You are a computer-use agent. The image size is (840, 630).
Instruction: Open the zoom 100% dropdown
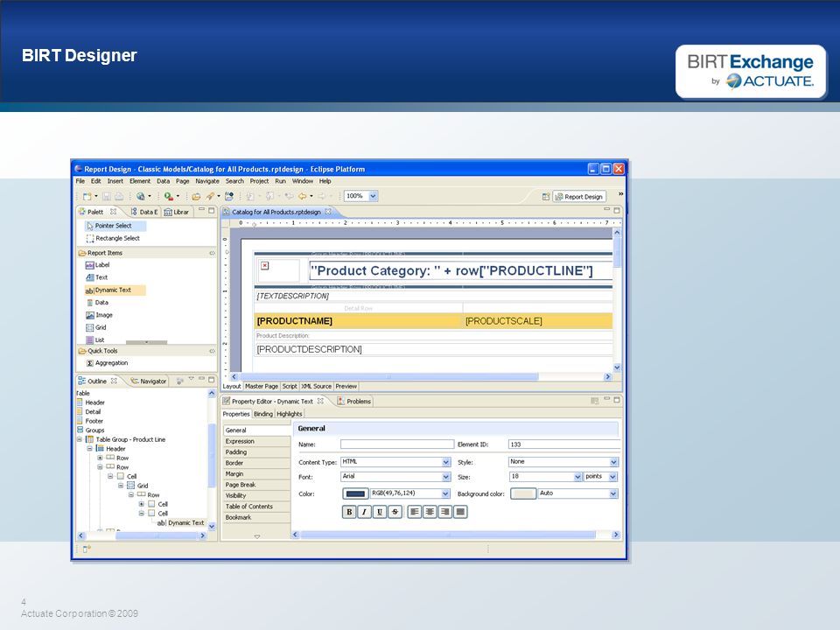pos(374,196)
